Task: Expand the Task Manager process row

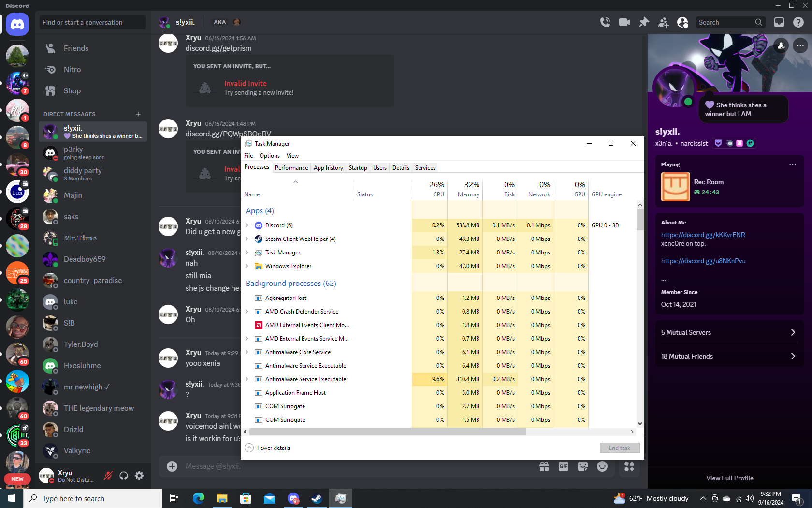Action: pyautogui.click(x=247, y=253)
